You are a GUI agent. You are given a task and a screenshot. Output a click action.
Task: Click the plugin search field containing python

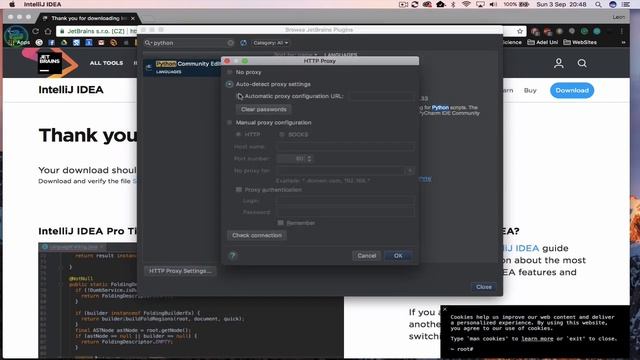pyautogui.click(x=188, y=43)
